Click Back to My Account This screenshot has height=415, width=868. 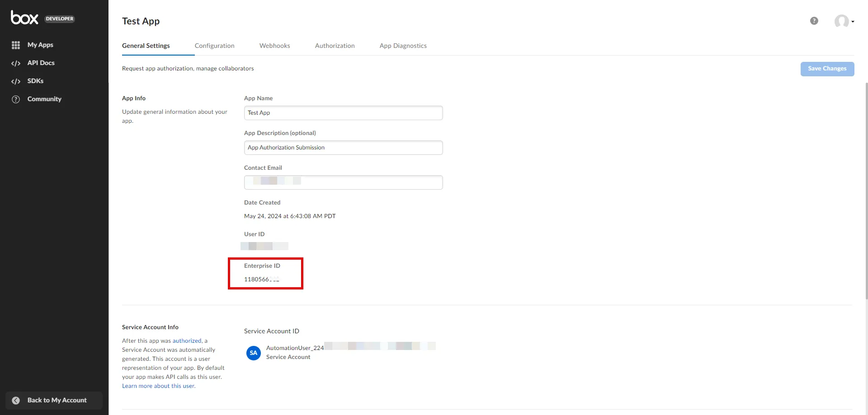(57, 400)
